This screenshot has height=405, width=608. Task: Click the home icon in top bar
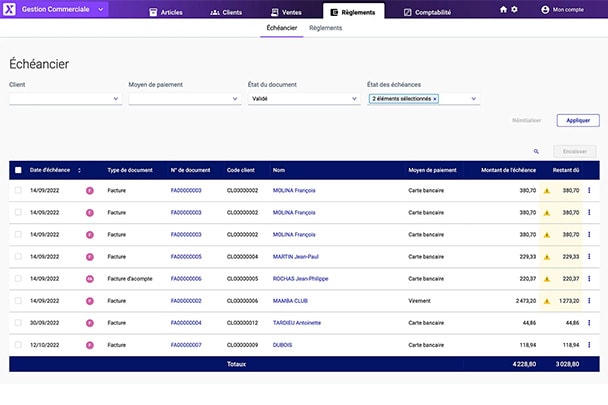pyautogui.click(x=503, y=9)
